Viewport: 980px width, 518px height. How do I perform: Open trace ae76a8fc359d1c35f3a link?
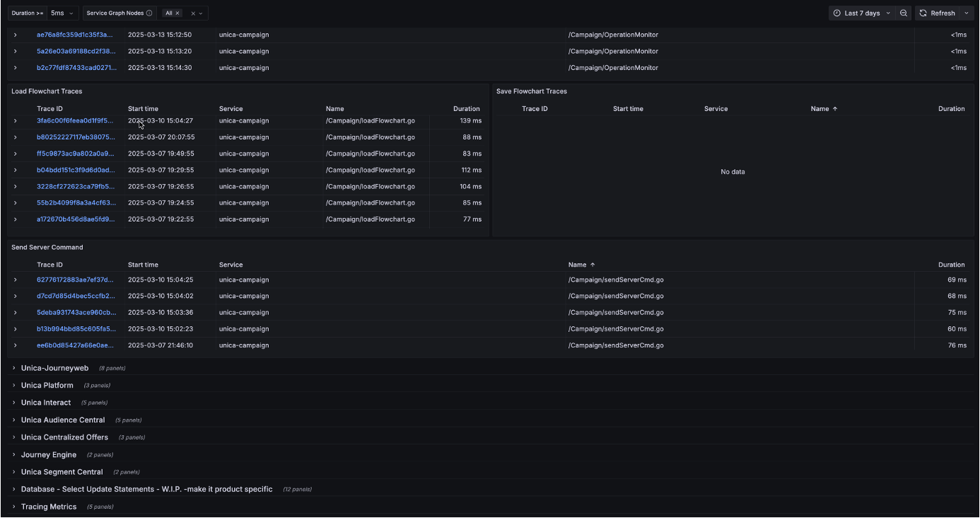pyautogui.click(x=75, y=35)
